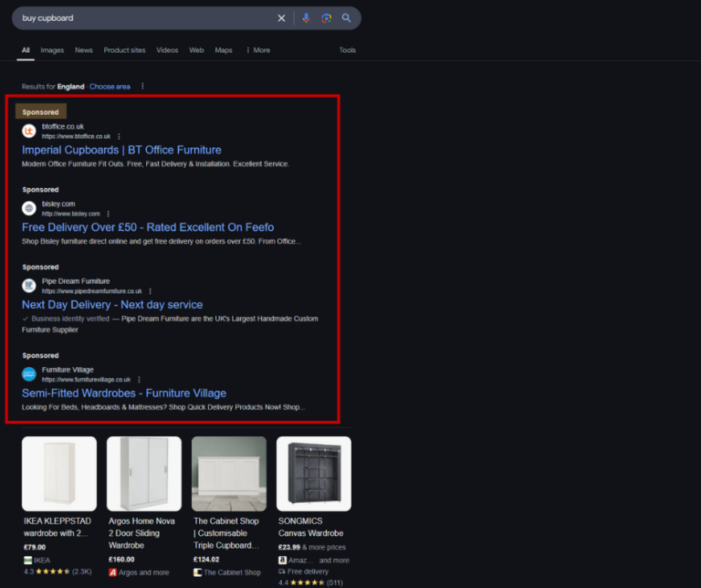Screen dimensions: 701x588
Task: Click the first highlighted Sponsored label
Action: pyautogui.click(x=41, y=111)
